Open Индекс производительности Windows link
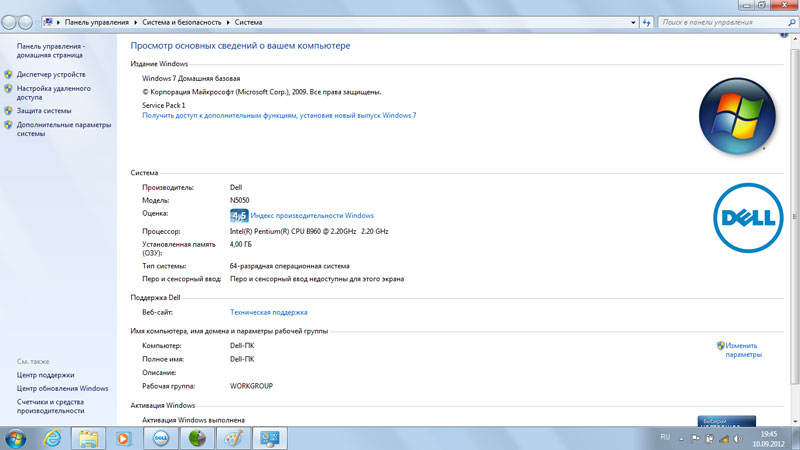The image size is (800, 450). (x=312, y=216)
